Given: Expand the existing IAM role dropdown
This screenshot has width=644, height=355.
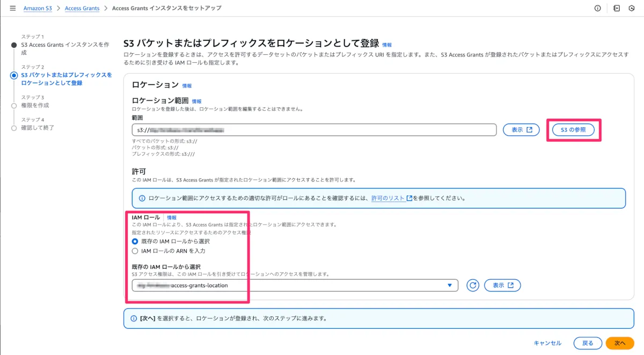Looking at the screenshot, I should click(295, 285).
